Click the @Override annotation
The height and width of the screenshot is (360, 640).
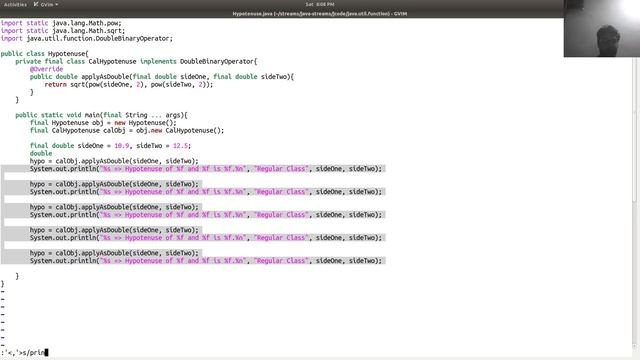tap(47, 69)
